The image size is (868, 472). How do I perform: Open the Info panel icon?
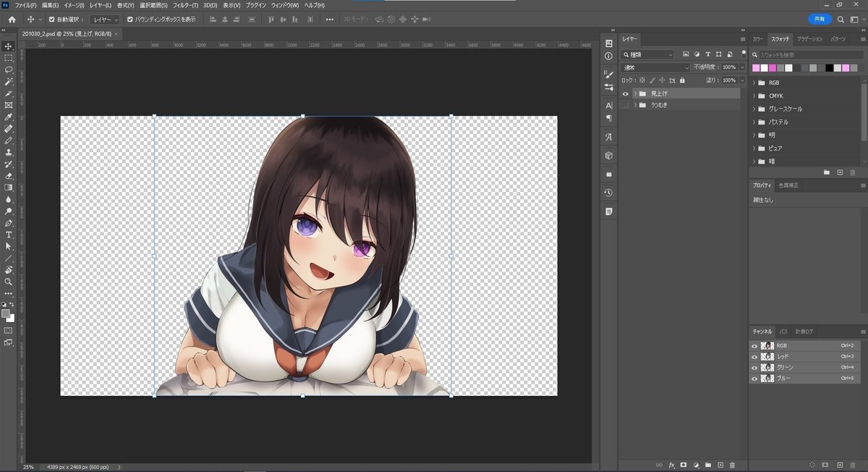coord(608,56)
